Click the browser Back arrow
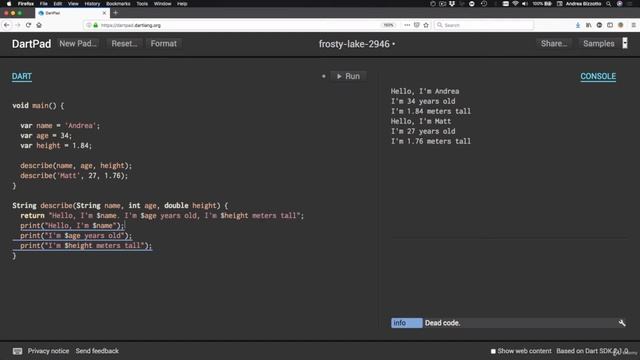Screen dimensions: 640x360 [x=7, y=25]
